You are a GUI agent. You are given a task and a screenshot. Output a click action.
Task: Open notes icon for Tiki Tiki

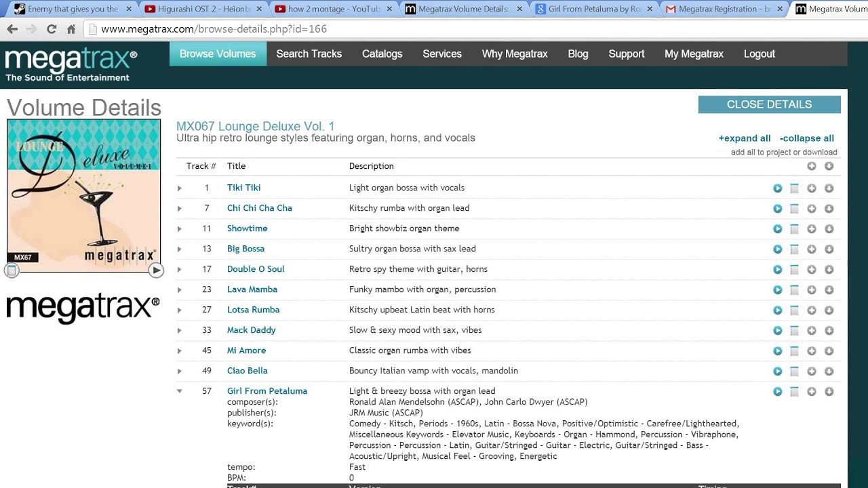tap(794, 188)
